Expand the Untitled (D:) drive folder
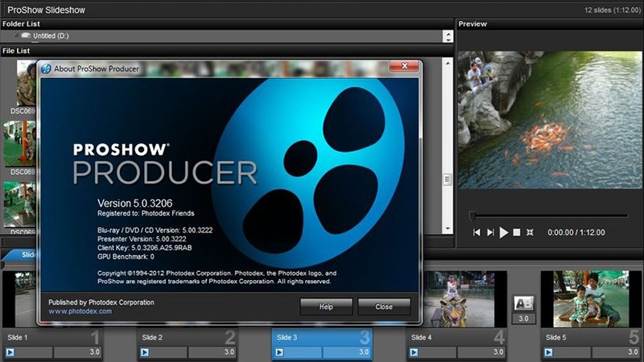This screenshot has width=644, height=362. coord(19,37)
